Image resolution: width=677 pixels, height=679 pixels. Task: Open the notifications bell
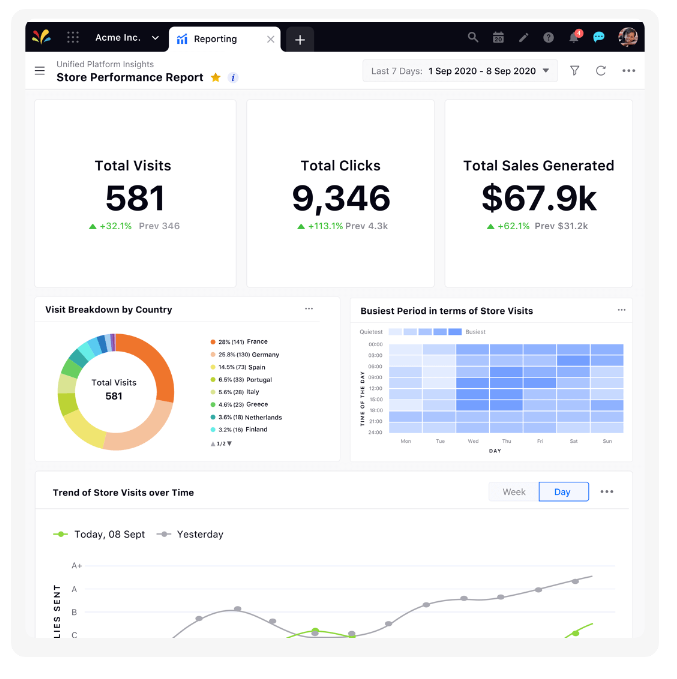click(574, 38)
